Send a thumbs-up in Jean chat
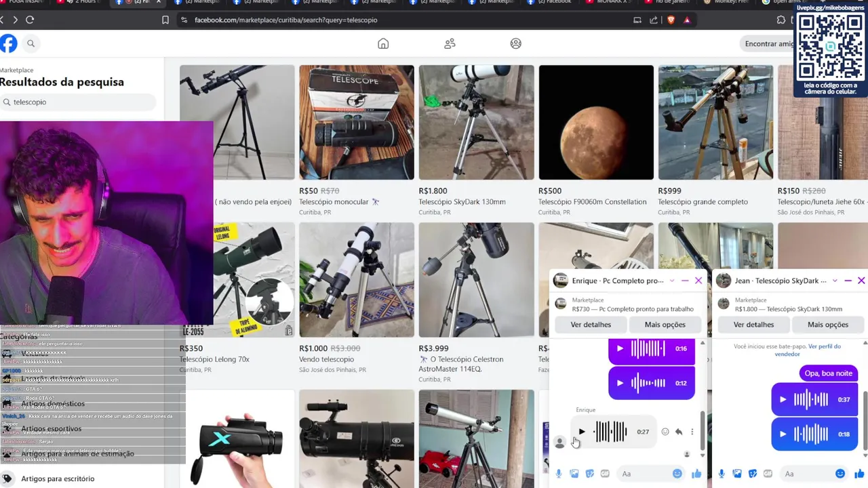This screenshot has width=868, height=488. 859,474
